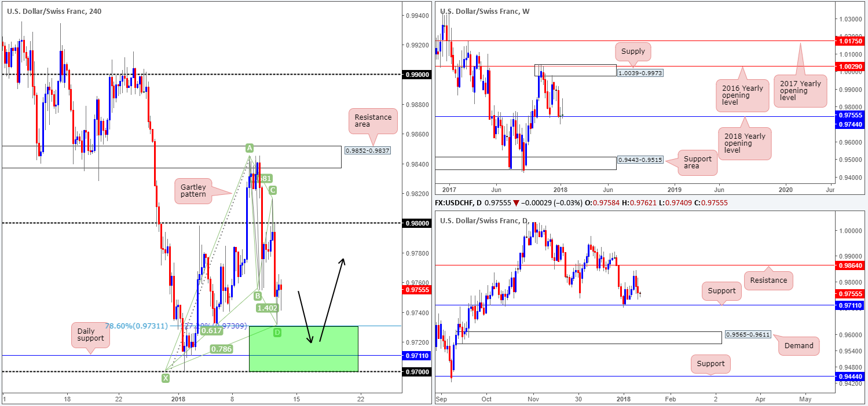868x406 pixels.
Task: Click the 'U.S. Dollar/Swiss Franc, W' chart title
Action: click(x=485, y=11)
